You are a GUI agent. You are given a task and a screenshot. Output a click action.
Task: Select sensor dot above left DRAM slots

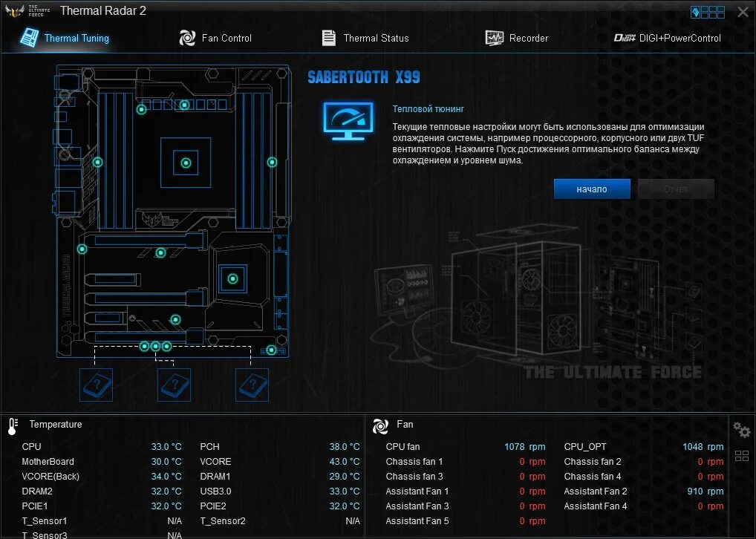coord(141,110)
